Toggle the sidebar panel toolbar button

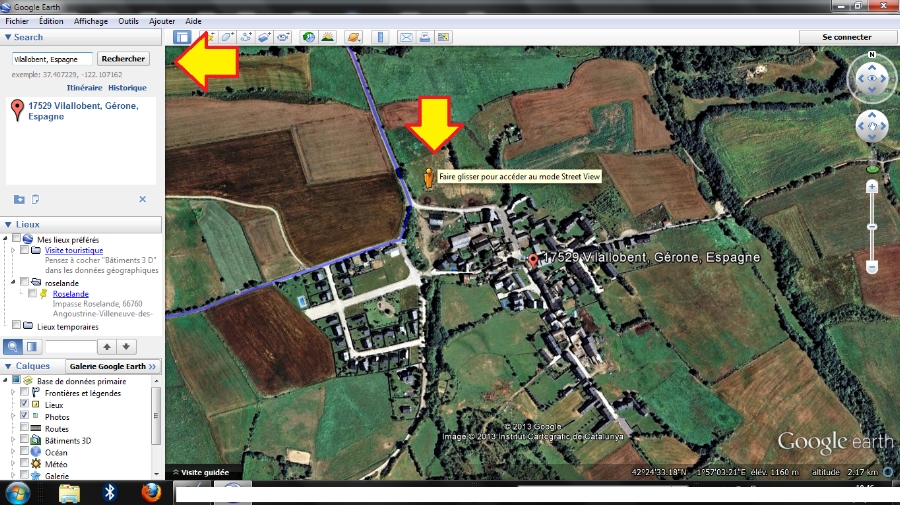pos(182,37)
